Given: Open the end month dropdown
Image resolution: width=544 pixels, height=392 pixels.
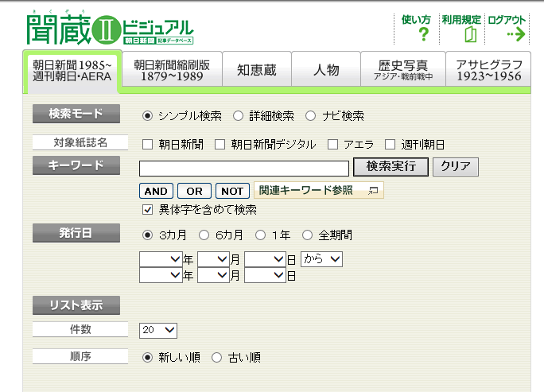Looking at the screenshot, I should click(214, 275).
